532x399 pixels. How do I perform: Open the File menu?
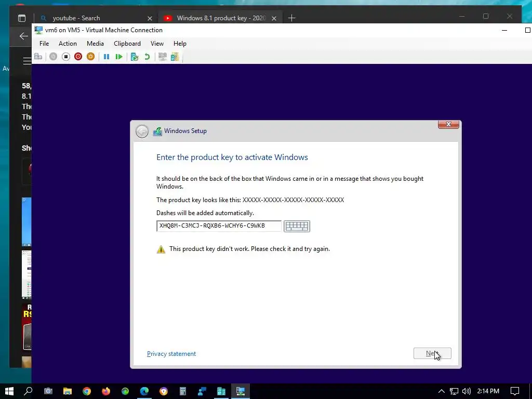click(44, 44)
